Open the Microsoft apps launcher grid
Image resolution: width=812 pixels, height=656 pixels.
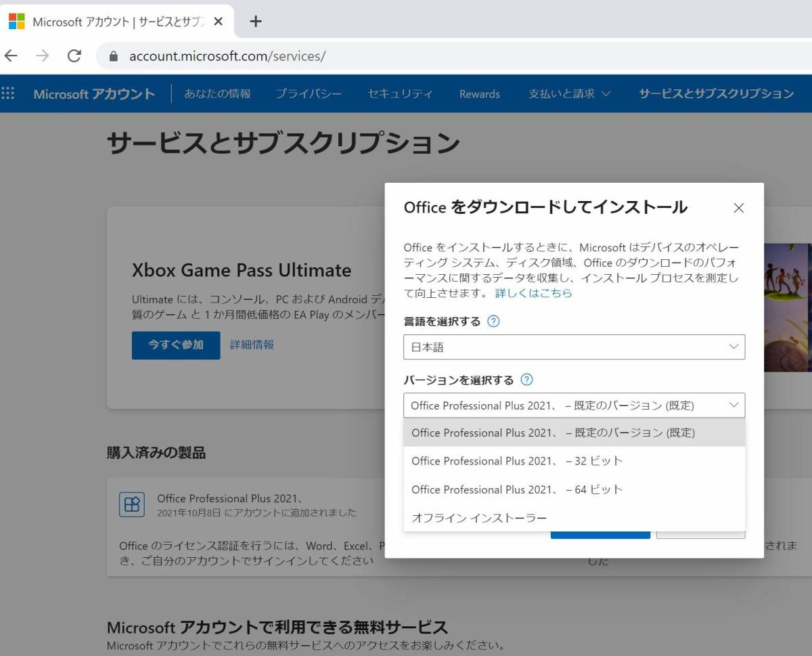click(x=8, y=93)
